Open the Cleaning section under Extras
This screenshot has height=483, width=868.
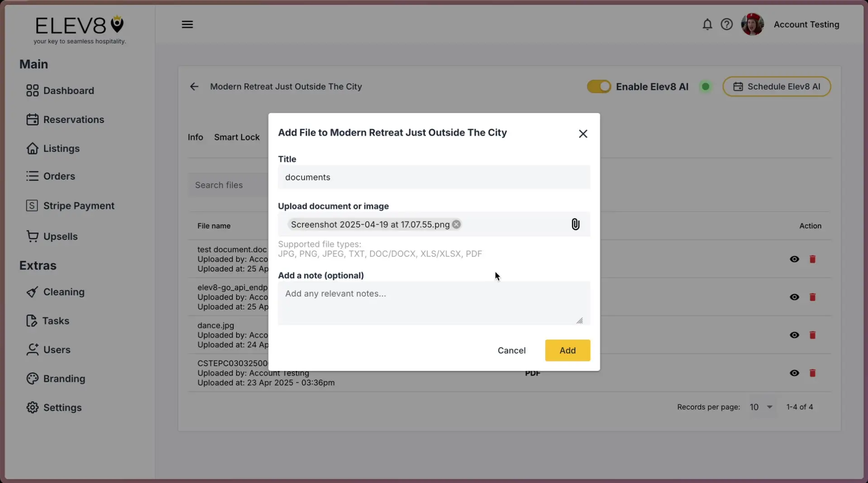[x=64, y=292]
